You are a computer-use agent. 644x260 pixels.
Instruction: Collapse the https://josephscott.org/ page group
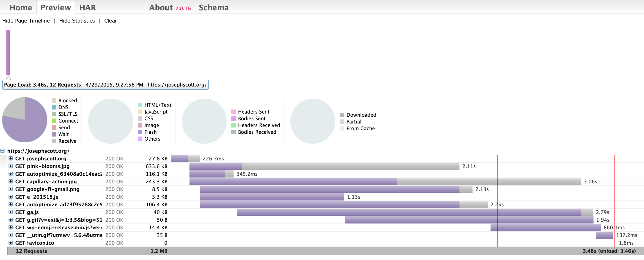(x=2, y=151)
